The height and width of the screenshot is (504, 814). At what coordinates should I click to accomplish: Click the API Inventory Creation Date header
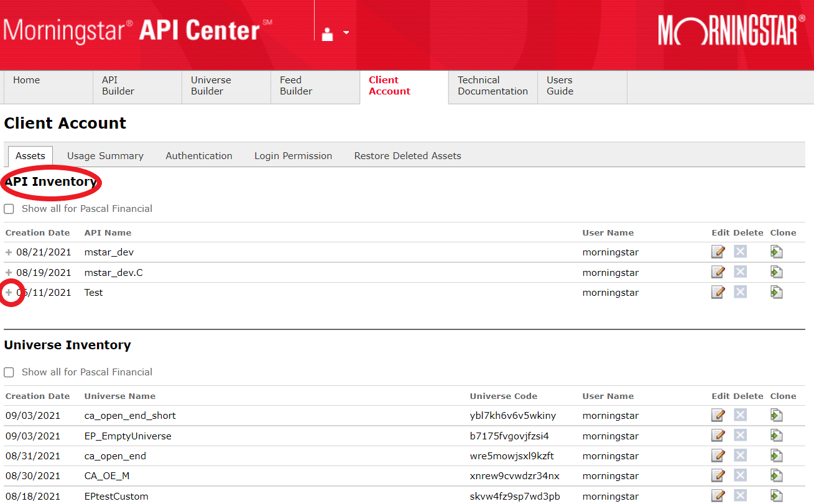38,233
